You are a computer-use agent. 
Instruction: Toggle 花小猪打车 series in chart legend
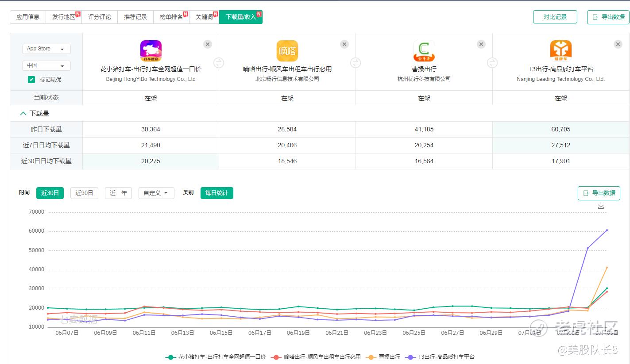pyautogui.click(x=216, y=357)
